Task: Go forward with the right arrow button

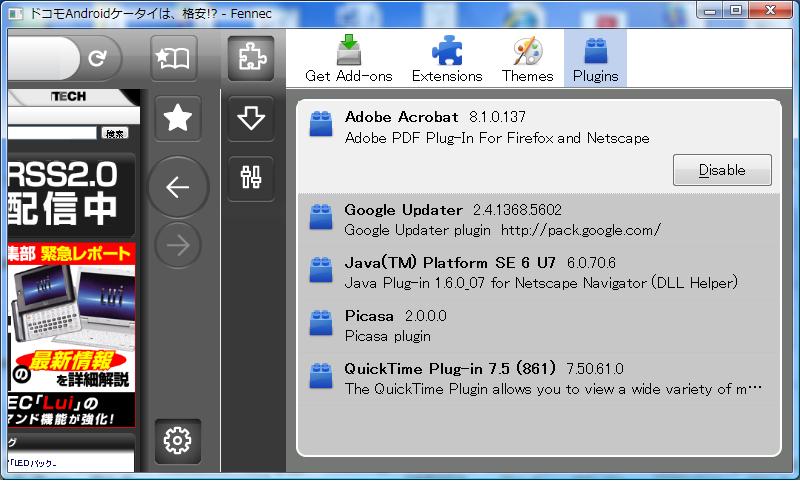Action: [178, 245]
